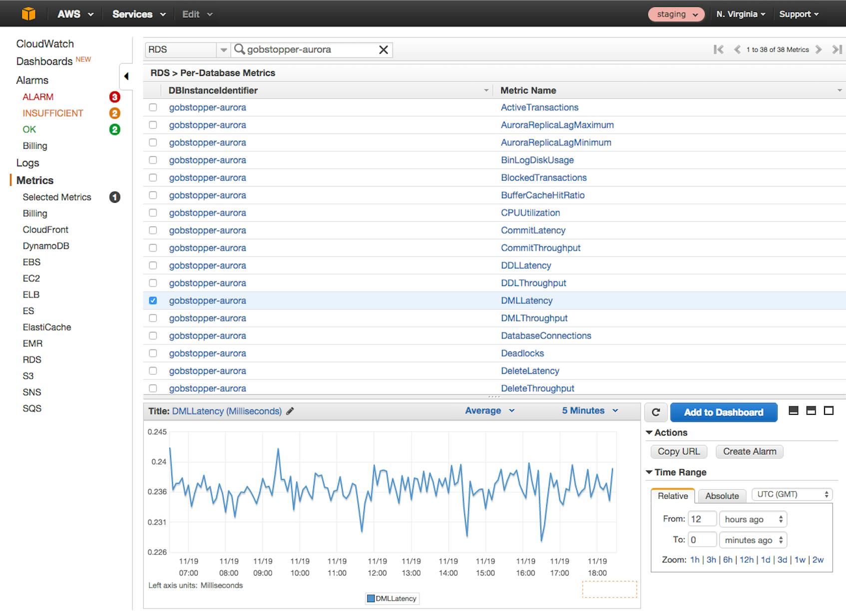846x616 pixels.
Task: Click the Add to Dashboard button
Action: click(x=724, y=412)
